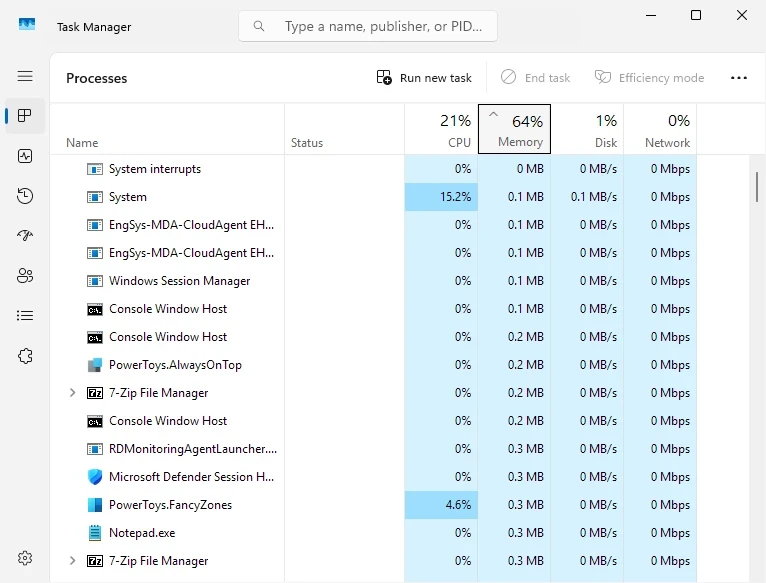Click the RDMonitoringAgentLauncher process icon
The height and width of the screenshot is (583, 766).
click(x=95, y=449)
